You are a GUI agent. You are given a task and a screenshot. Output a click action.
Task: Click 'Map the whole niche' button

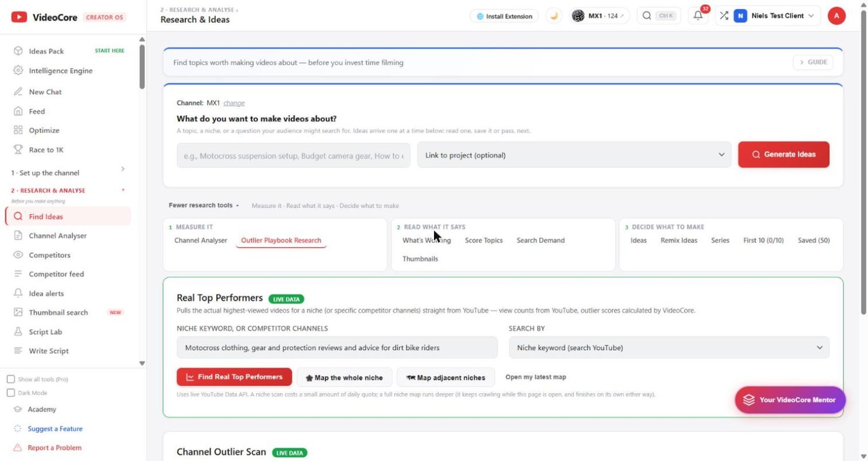tap(344, 378)
